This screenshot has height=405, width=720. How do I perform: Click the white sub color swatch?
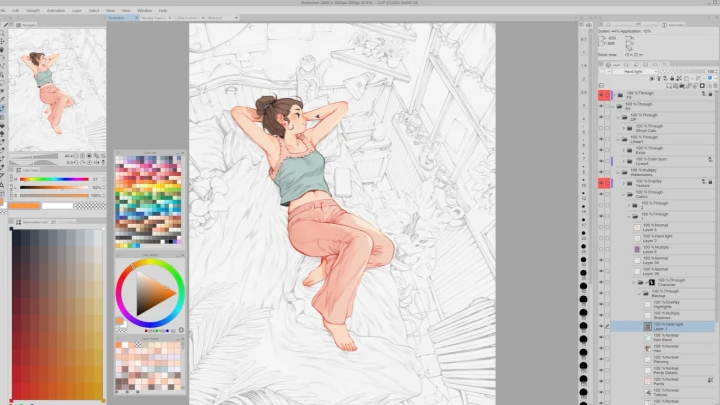(57, 206)
